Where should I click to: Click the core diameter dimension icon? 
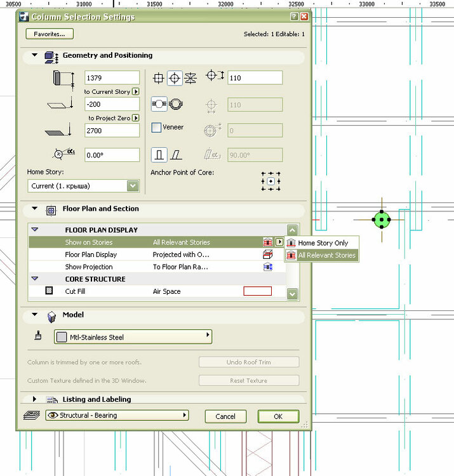click(x=215, y=76)
